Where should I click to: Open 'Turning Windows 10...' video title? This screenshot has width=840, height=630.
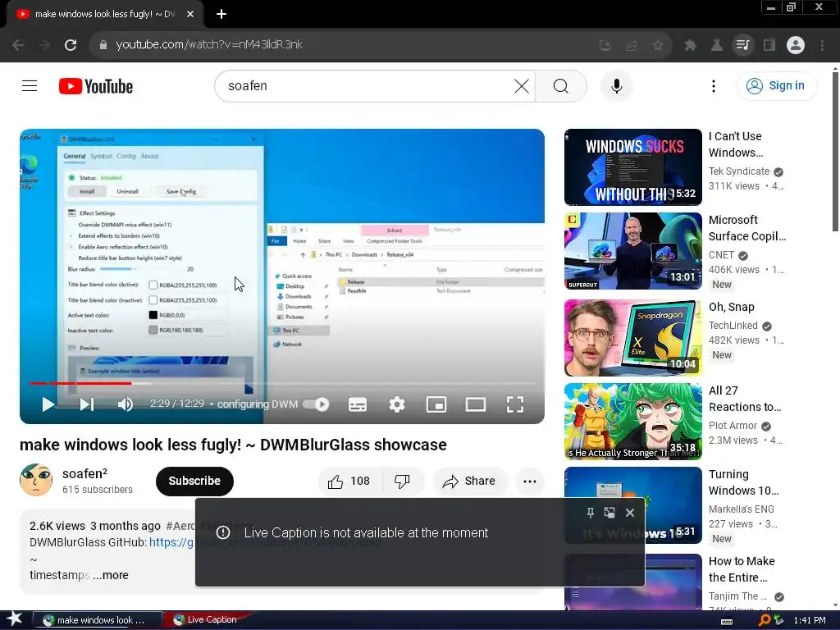743,482
